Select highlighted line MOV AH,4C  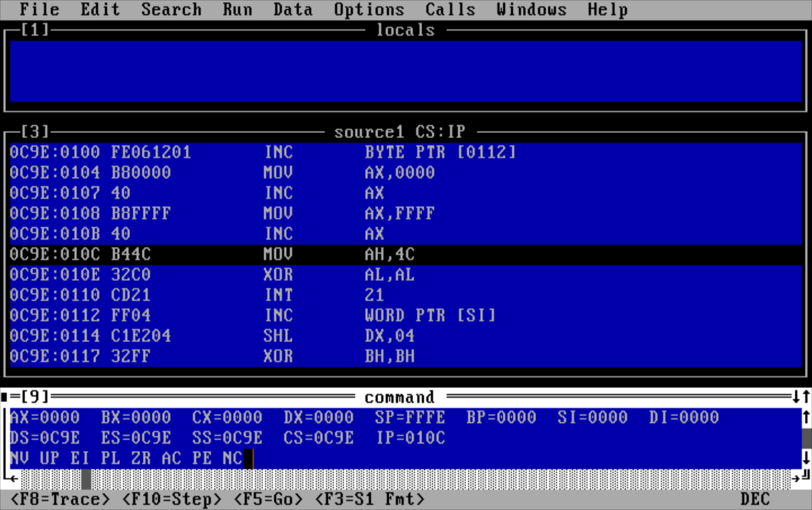406,254
